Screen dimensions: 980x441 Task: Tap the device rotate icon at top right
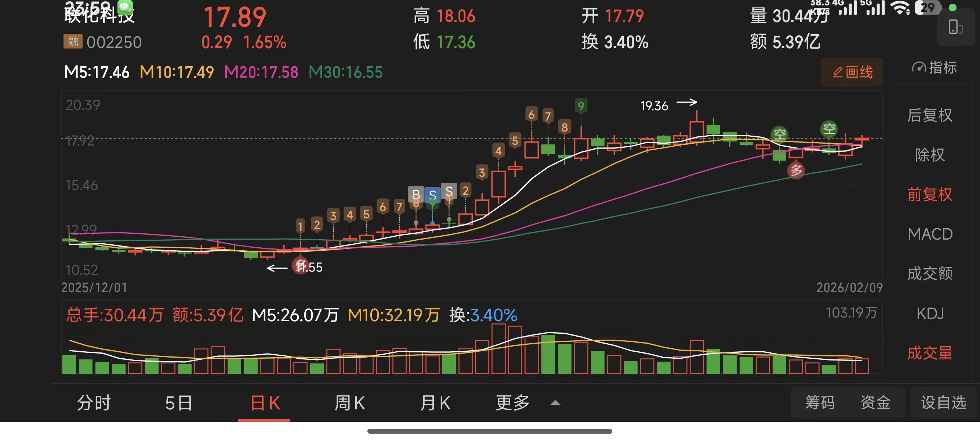(955, 28)
